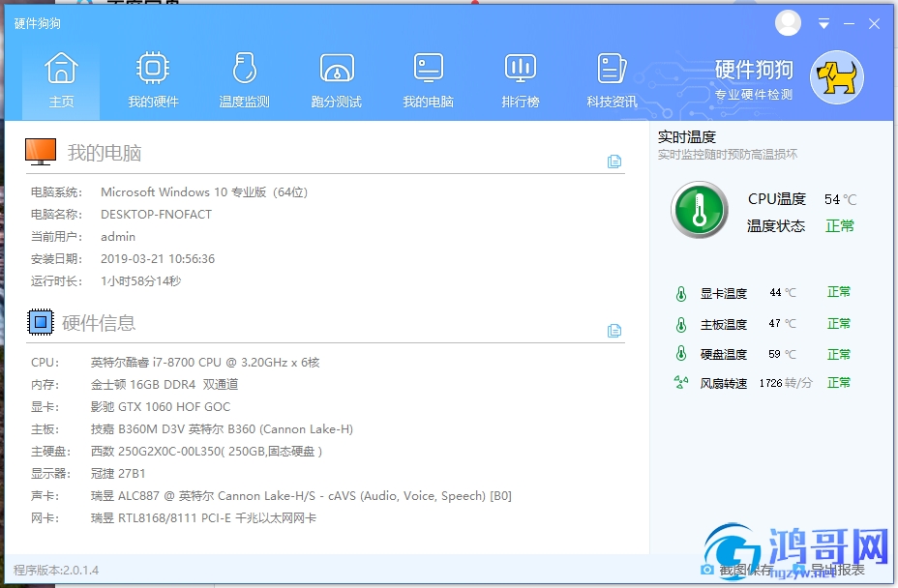This screenshot has height=588, width=898.
Task: Open 排行榜 ranking tab
Action: pyautogui.click(x=521, y=80)
